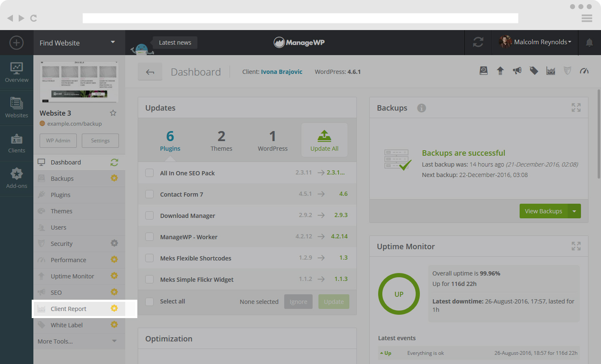Open Uptime Monitor in the sidebar menu
This screenshot has height=364, width=601.
click(x=79, y=276)
